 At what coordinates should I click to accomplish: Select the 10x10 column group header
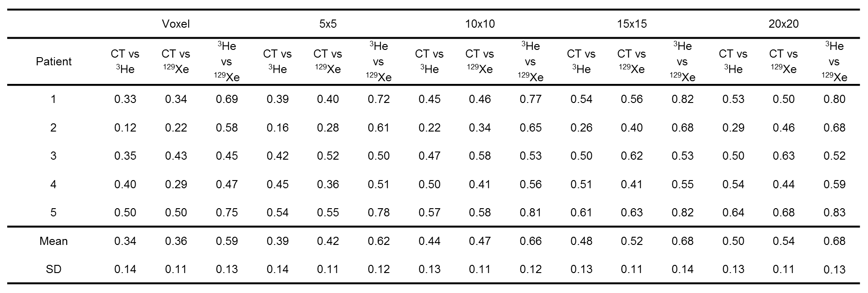[479, 24]
